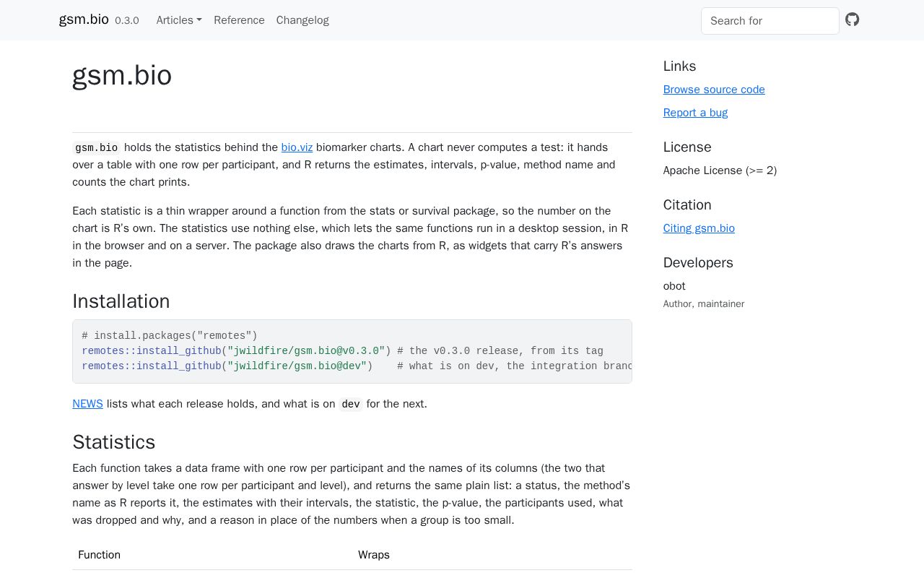Viewport: 924px width, 578px height.
Task: Click the Wraps table column header
Action: pos(374,555)
